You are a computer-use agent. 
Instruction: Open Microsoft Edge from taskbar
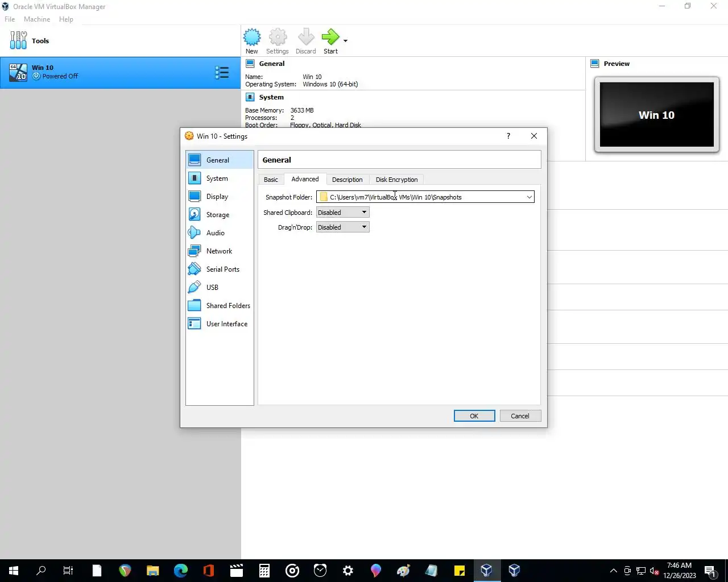181,570
